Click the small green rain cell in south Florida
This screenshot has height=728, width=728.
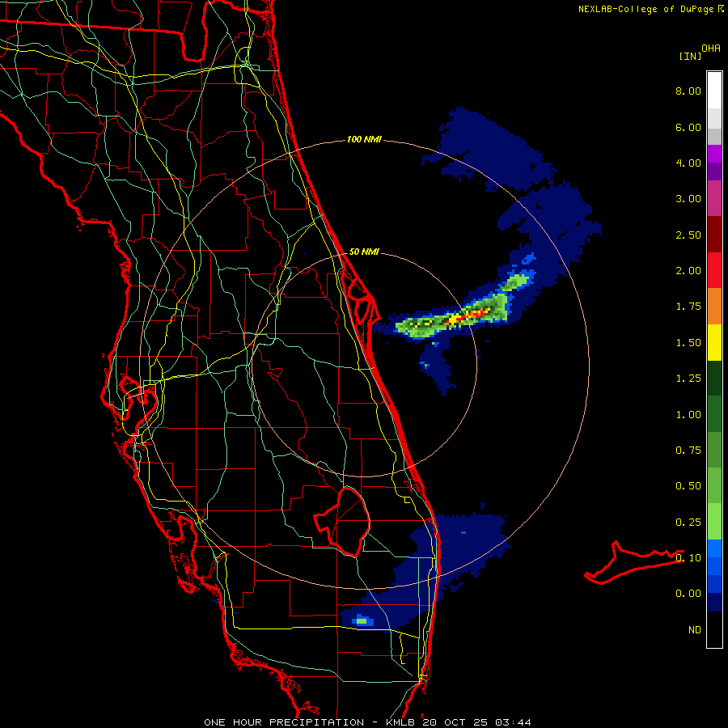[x=362, y=620]
